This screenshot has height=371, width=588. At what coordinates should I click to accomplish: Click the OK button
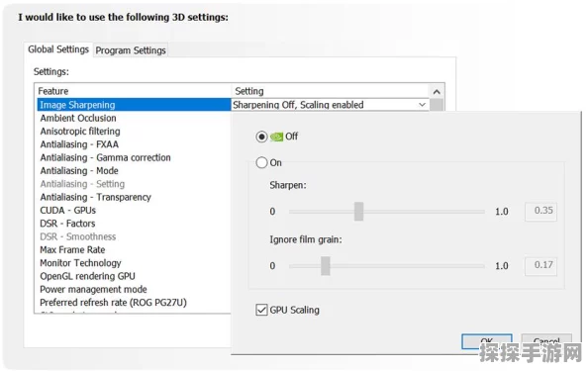click(487, 341)
